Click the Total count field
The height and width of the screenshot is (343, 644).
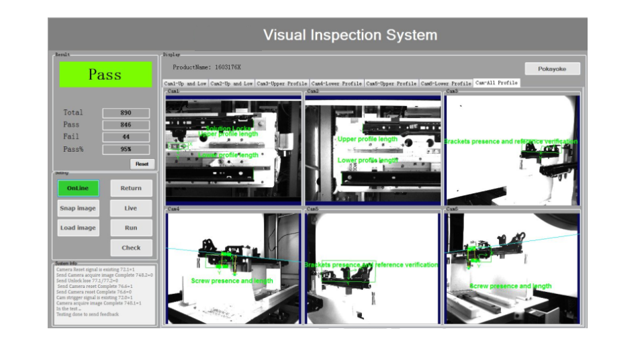tap(126, 113)
